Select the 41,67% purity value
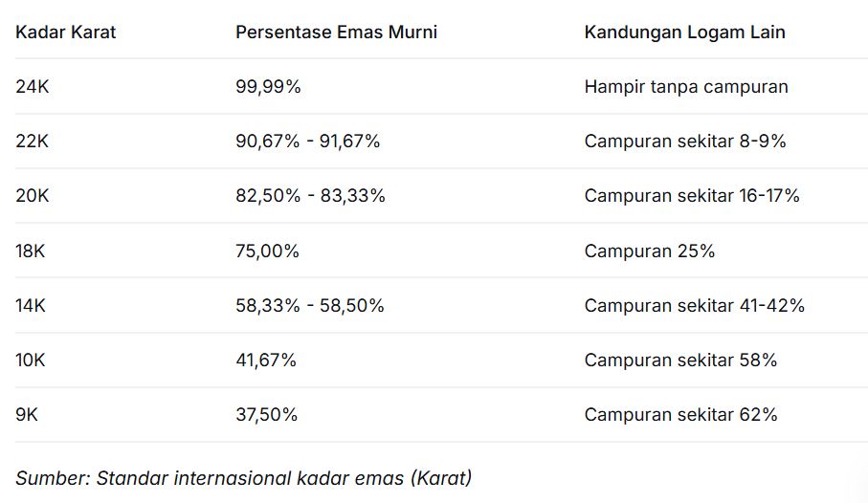Screen dimensions: 868x503 coord(266,361)
